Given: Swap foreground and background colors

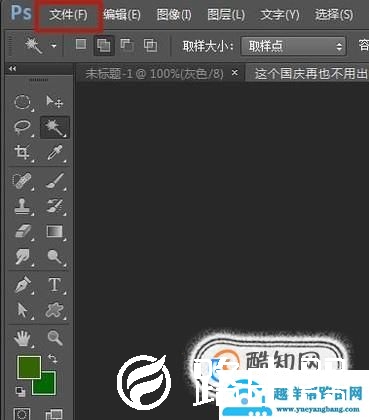Looking at the screenshot, I should (x=53, y=359).
